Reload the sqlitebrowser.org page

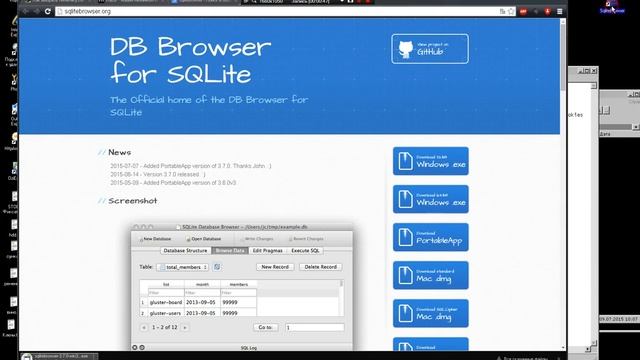tap(48, 11)
